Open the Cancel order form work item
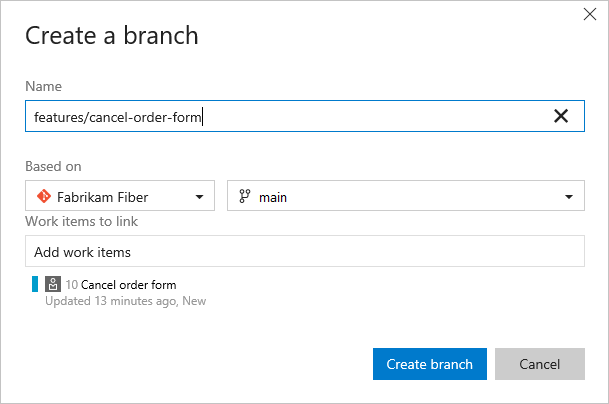The image size is (609, 404). (128, 285)
